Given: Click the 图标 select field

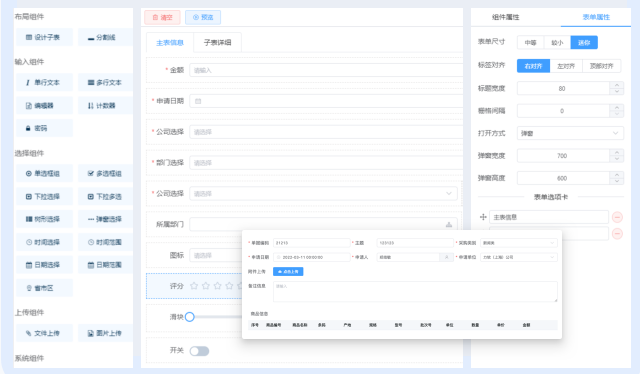Looking at the screenshot, I should tap(216, 255).
